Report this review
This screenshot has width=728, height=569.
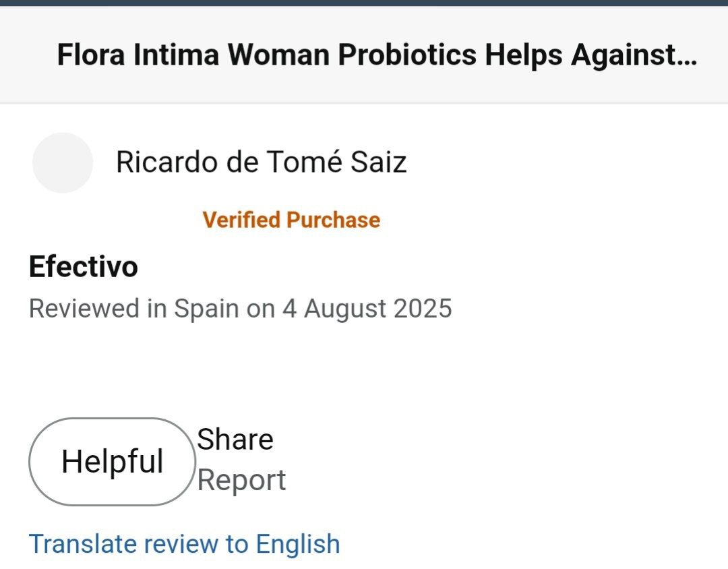click(241, 481)
